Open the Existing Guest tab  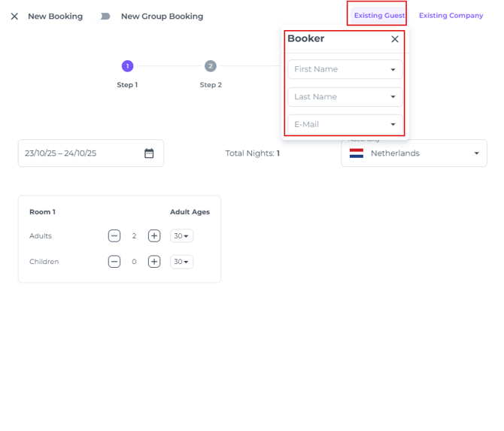[379, 15]
